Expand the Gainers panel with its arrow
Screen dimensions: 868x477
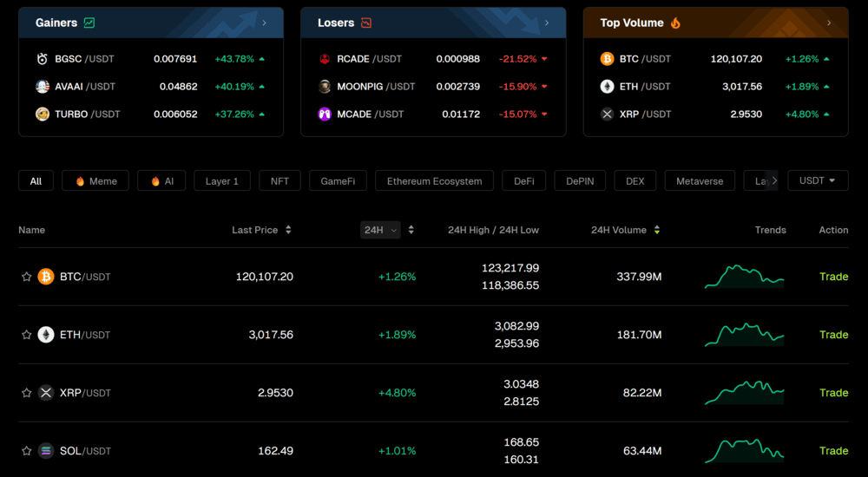pos(264,23)
